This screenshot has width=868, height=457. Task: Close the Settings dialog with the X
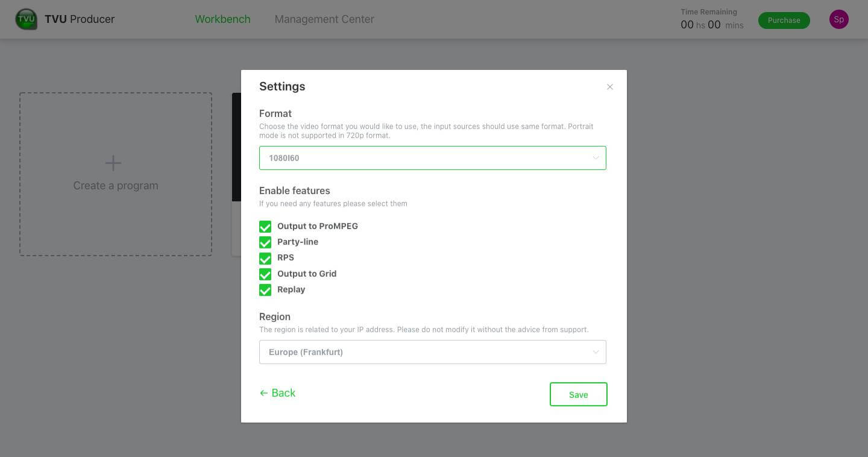point(609,86)
